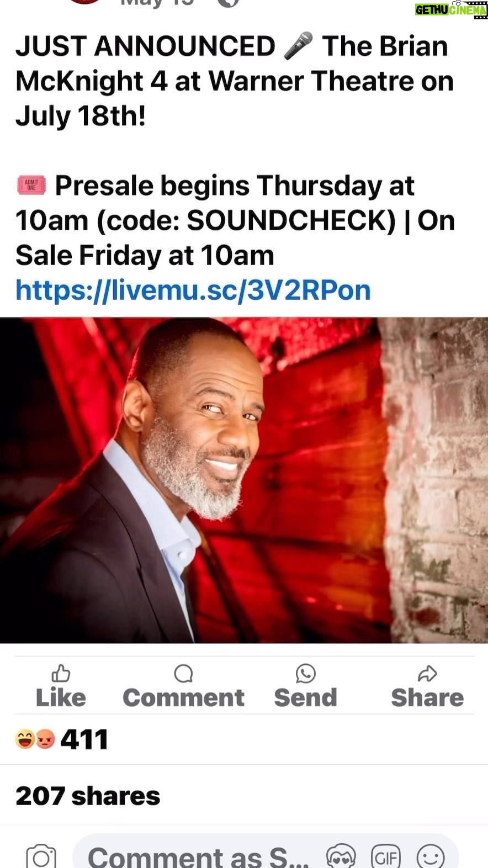Open the Brian McKnight post photo
Image resolution: width=488 pixels, height=868 pixels.
pyautogui.click(x=244, y=480)
